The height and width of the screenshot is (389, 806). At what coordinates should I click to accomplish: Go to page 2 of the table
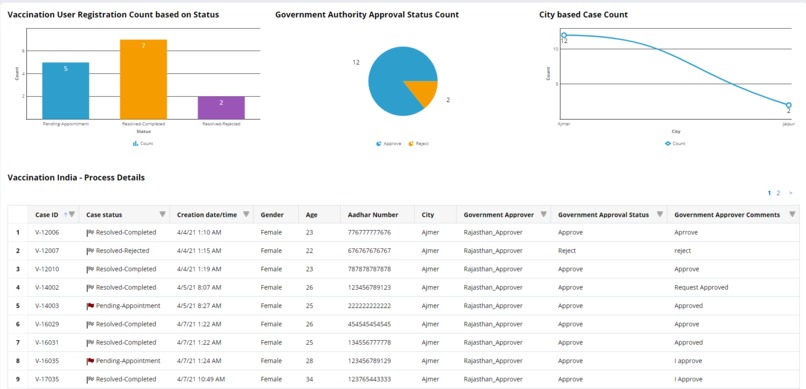pyautogui.click(x=778, y=193)
